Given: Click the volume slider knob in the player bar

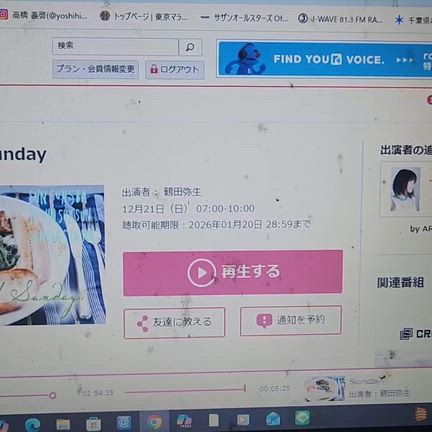Looking at the screenshot, I should pyautogui.click(x=52, y=396).
